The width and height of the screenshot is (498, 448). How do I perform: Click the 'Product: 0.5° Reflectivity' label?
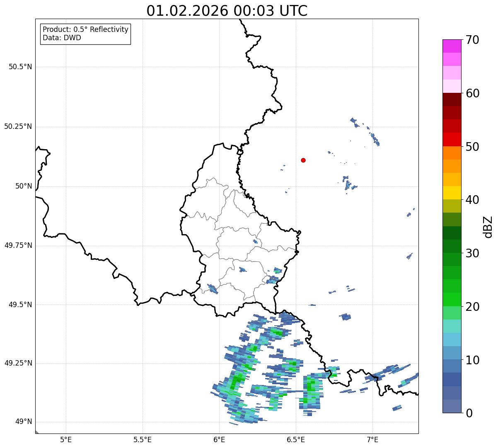[86, 29]
